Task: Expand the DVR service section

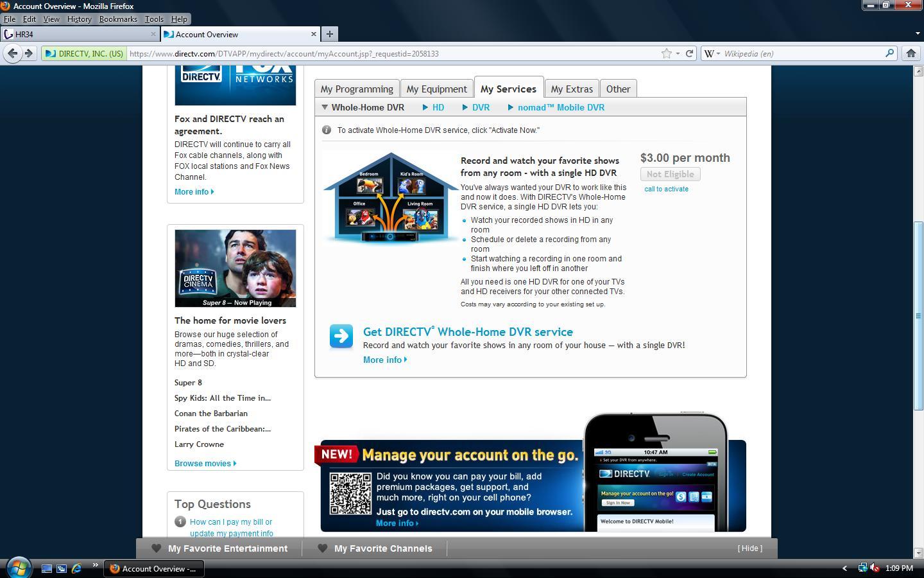Action: pyautogui.click(x=476, y=107)
